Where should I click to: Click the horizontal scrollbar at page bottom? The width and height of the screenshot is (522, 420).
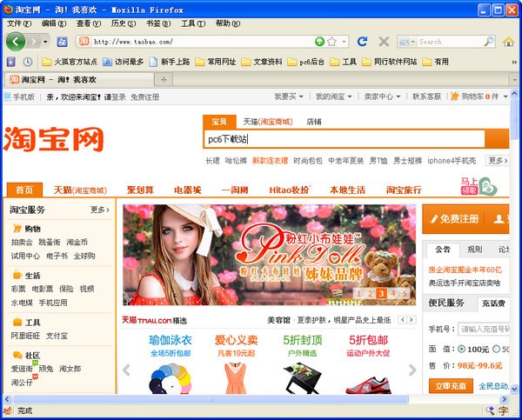click(x=211, y=399)
